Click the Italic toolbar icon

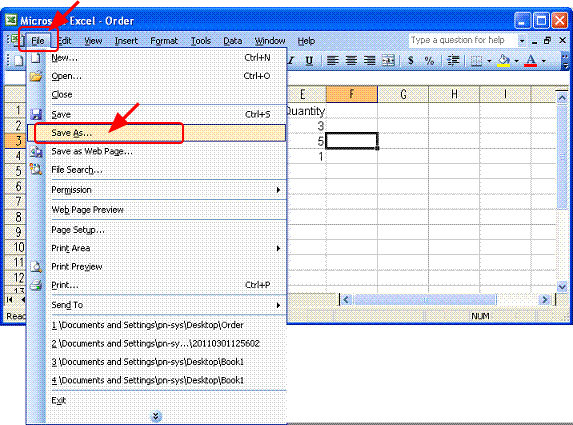click(x=291, y=61)
